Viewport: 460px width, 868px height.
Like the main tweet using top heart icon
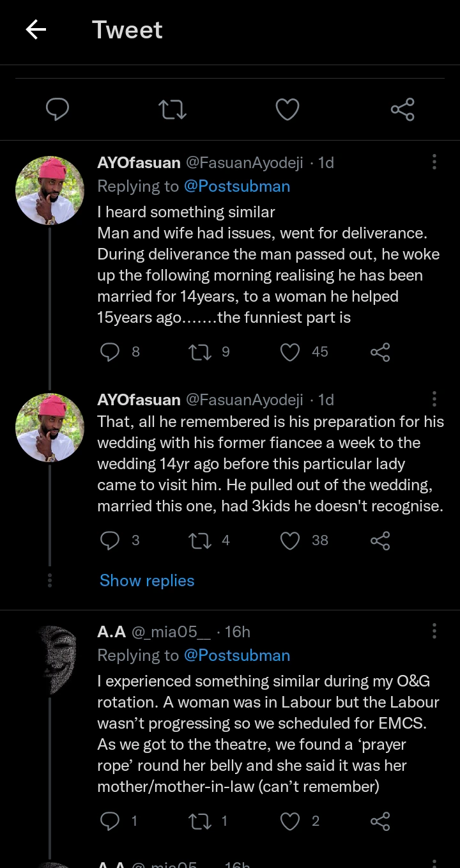tap(287, 109)
